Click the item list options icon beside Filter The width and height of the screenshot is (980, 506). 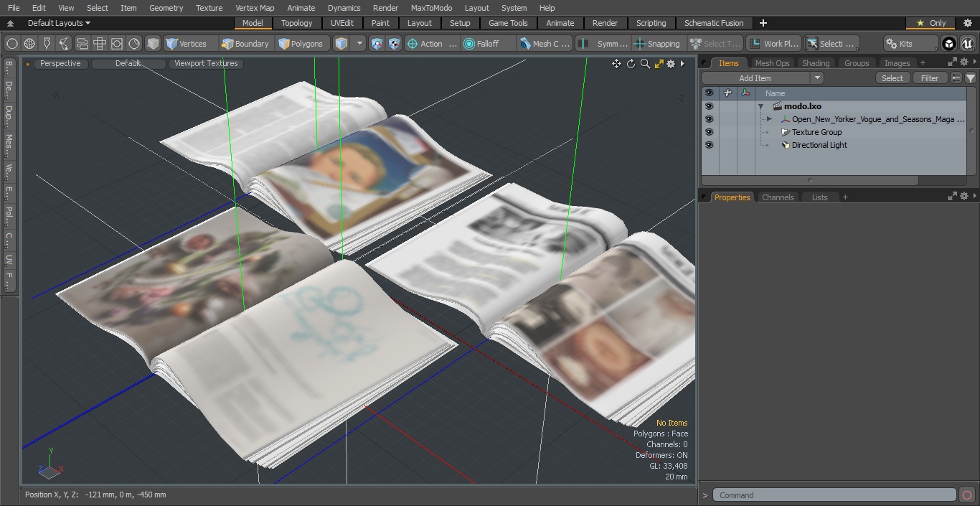(956, 78)
